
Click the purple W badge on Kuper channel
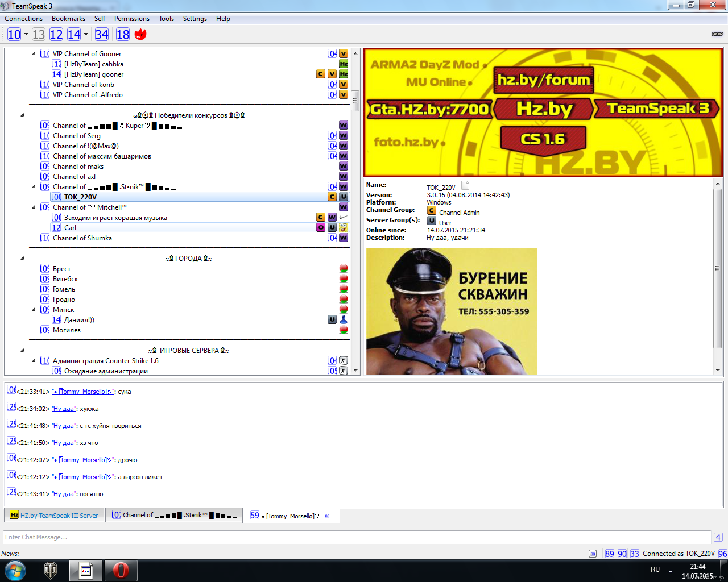point(344,126)
